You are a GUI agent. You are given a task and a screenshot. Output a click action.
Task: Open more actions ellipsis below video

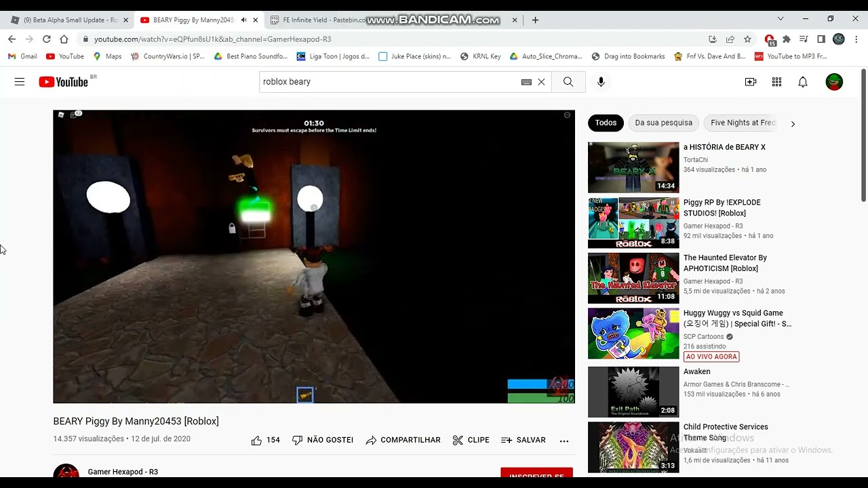564,441
